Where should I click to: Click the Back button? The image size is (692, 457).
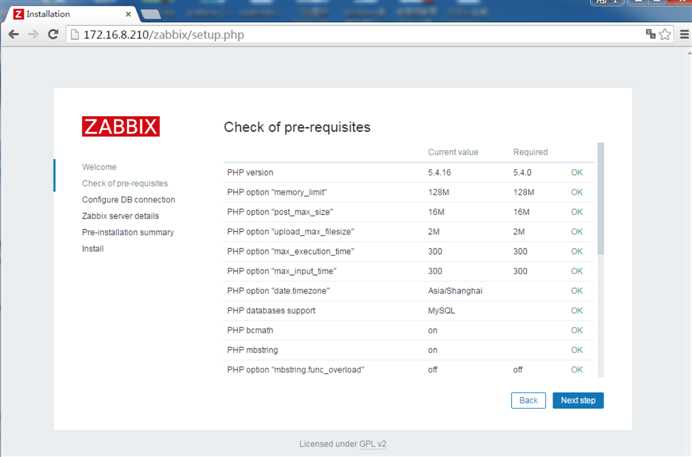coord(528,400)
